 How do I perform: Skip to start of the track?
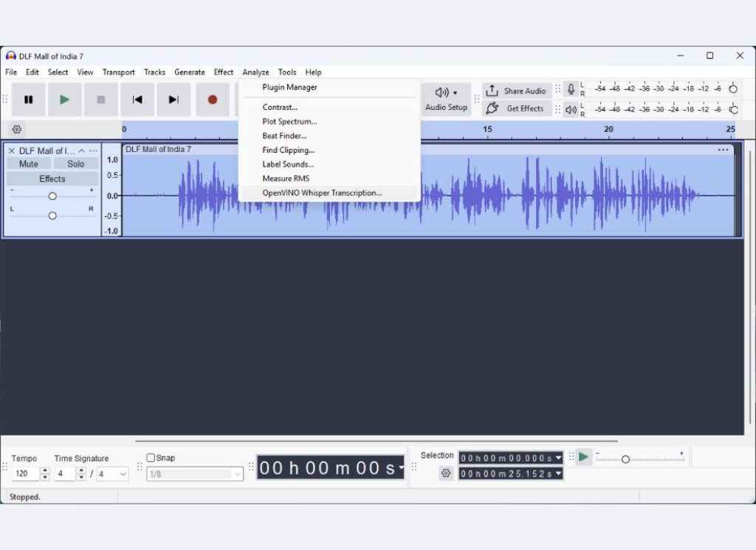pyautogui.click(x=137, y=100)
